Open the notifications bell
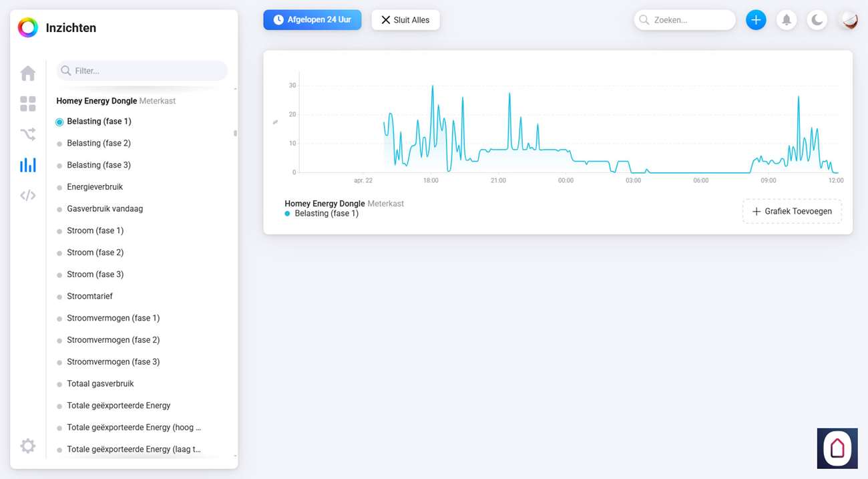This screenshot has height=479, width=868. pos(787,20)
